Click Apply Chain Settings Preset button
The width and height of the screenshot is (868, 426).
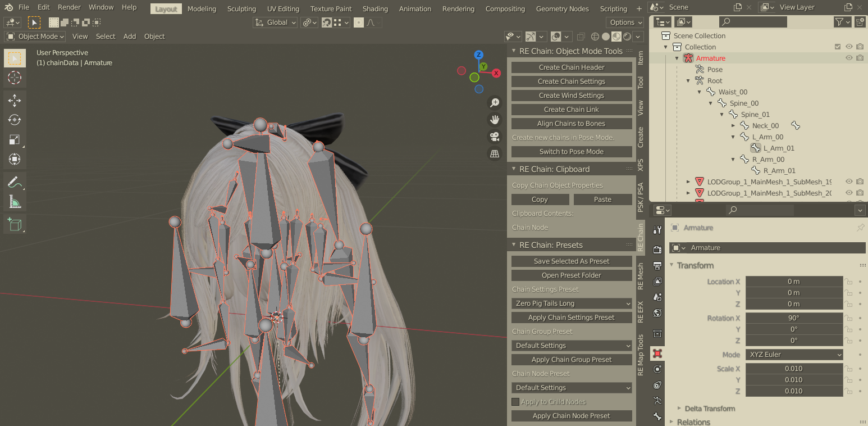(x=572, y=318)
